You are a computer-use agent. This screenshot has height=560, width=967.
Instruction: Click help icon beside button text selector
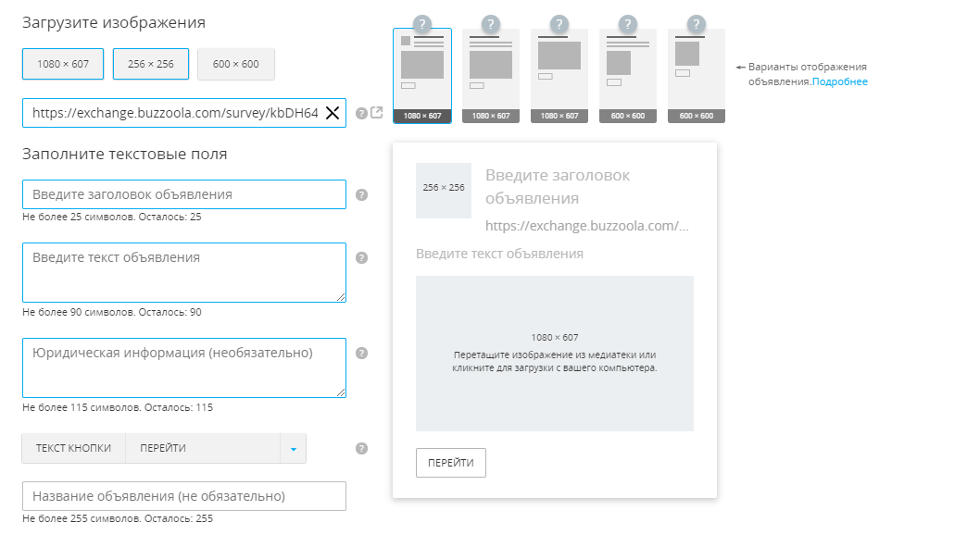pos(362,448)
